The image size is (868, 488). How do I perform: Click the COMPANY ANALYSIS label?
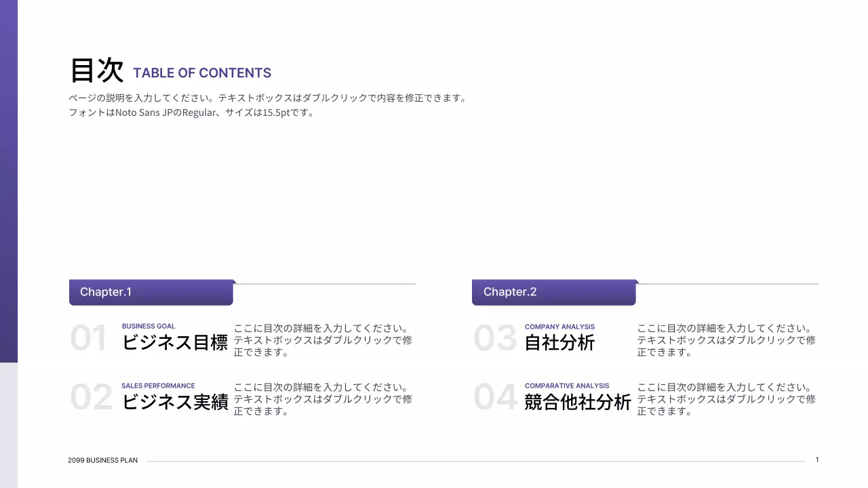click(x=559, y=327)
